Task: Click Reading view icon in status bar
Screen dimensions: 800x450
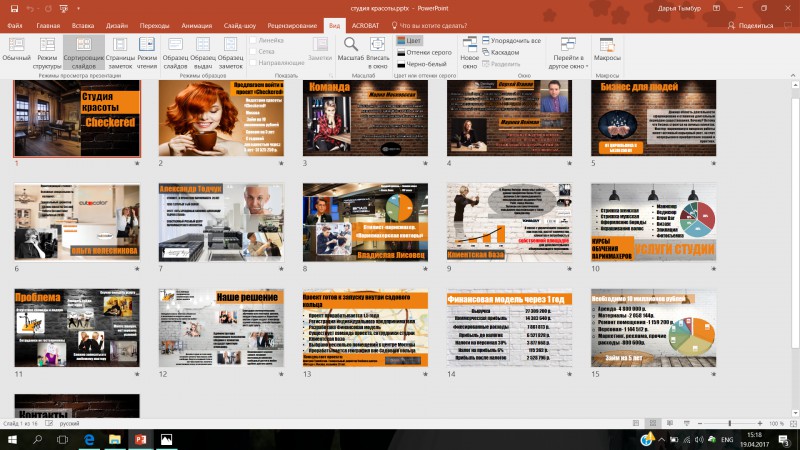Action: 670,423
